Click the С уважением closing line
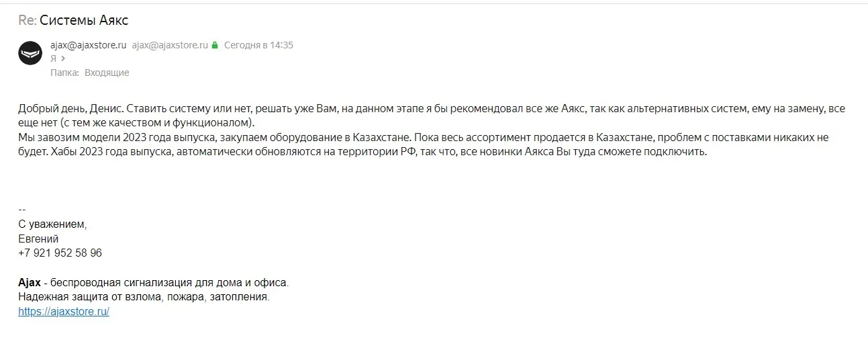Screen dimensions: 868x344 tap(52, 224)
